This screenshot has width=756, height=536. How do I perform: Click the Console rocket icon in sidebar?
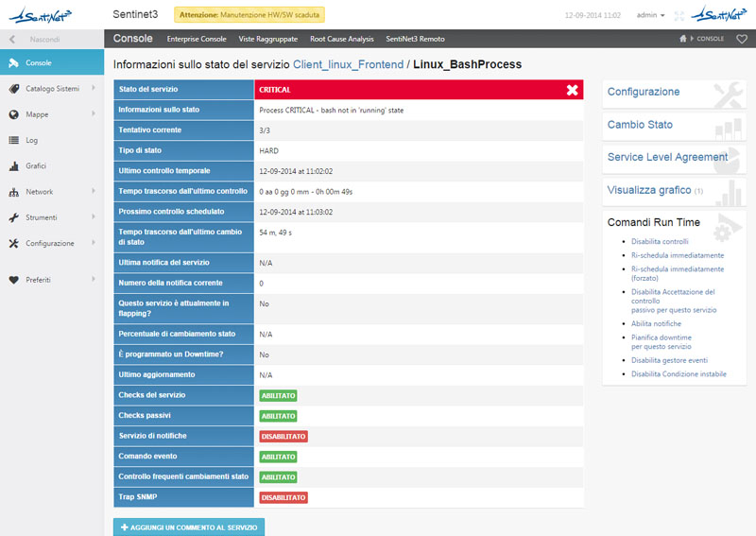[x=13, y=62]
